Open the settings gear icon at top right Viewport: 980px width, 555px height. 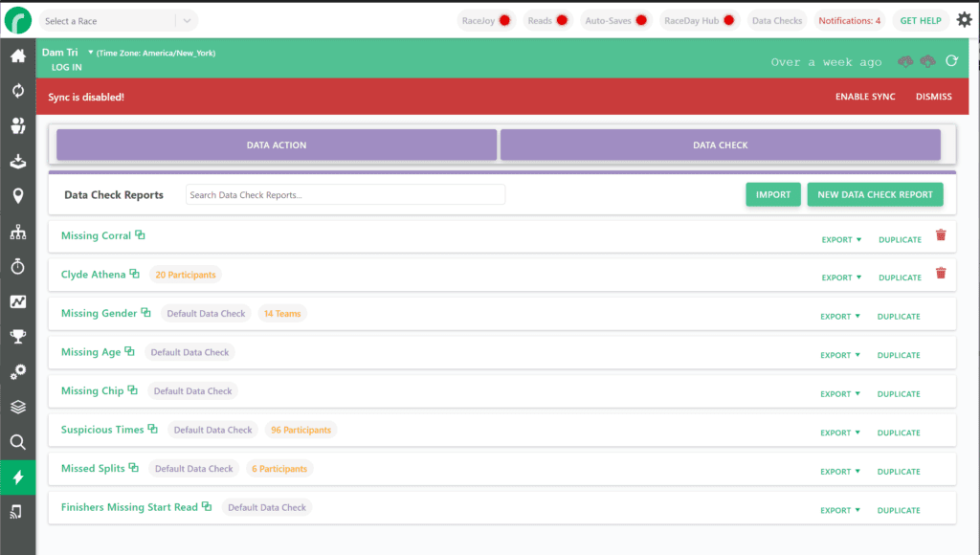[x=964, y=20]
